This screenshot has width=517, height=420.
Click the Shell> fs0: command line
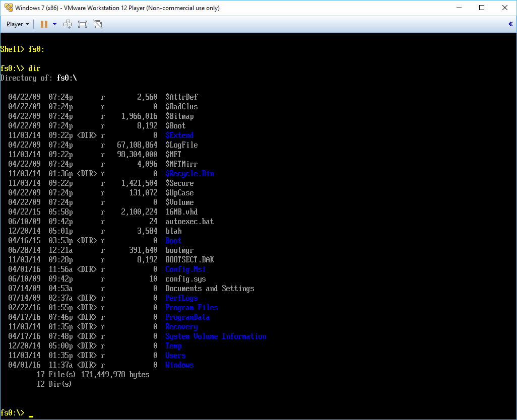tap(22, 49)
